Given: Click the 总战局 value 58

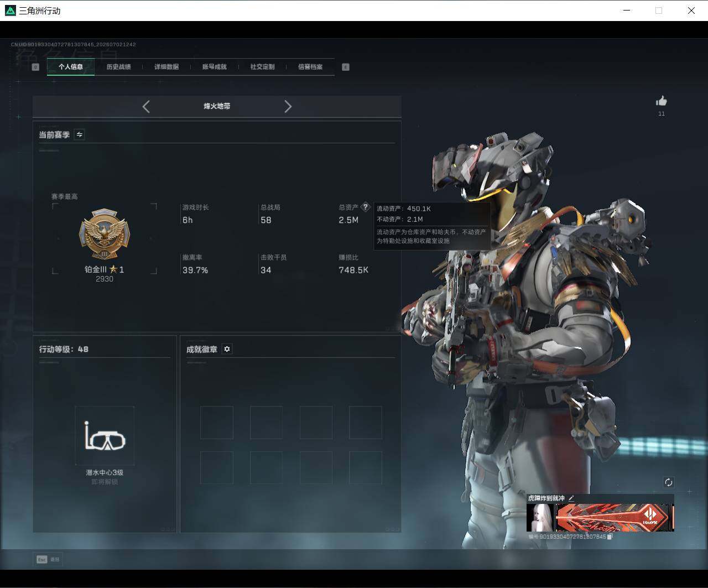Looking at the screenshot, I should pyautogui.click(x=266, y=220).
